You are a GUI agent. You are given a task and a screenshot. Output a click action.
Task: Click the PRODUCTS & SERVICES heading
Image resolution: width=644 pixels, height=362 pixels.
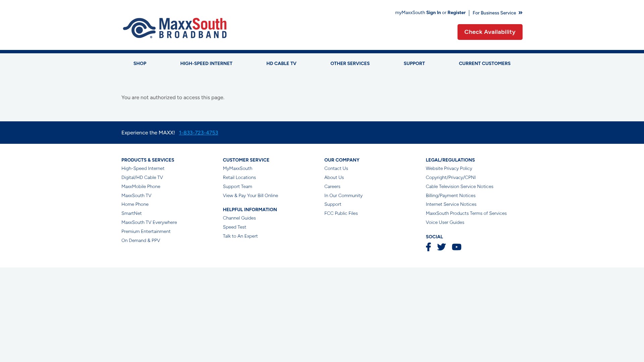coord(148,160)
